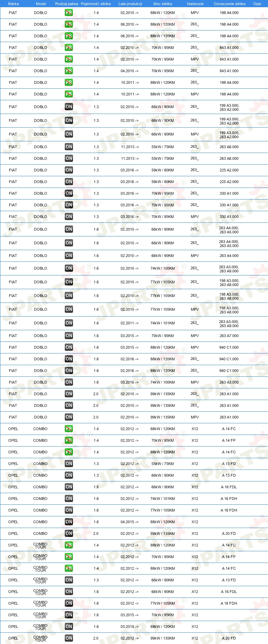The height and width of the screenshot is (644, 268).
Task: Click the petrol icon in the Opel Combo A 14 FP row
Action: click(x=69, y=440)
